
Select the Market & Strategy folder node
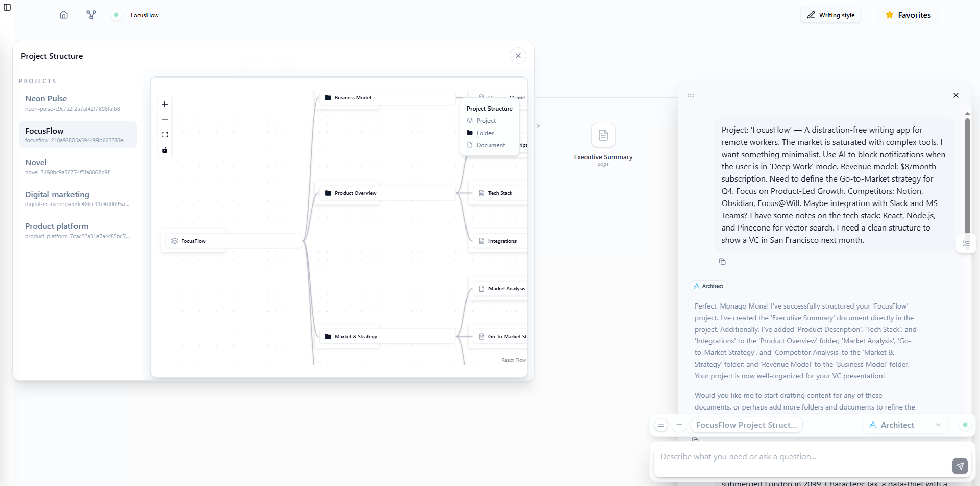tap(387, 337)
